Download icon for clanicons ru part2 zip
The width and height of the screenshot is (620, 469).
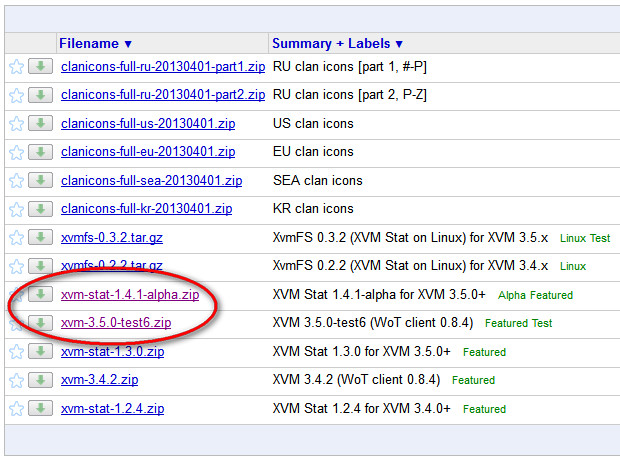click(x=40, y=95)
